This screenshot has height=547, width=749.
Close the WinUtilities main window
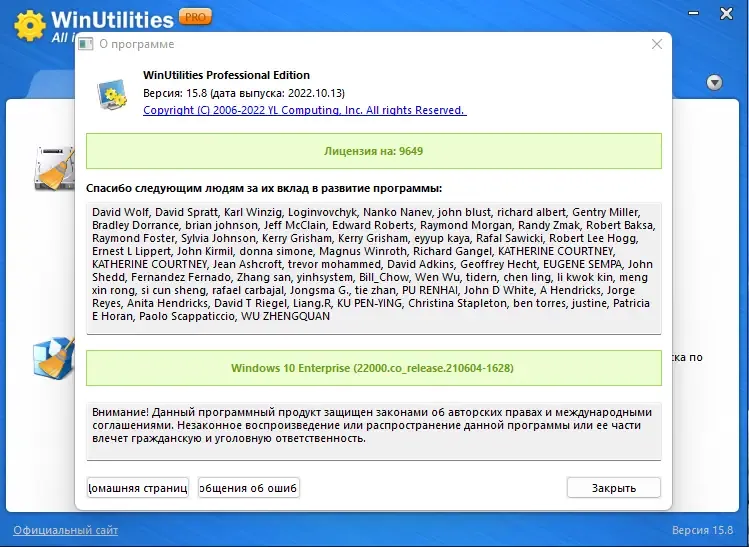tap(727, 13)
